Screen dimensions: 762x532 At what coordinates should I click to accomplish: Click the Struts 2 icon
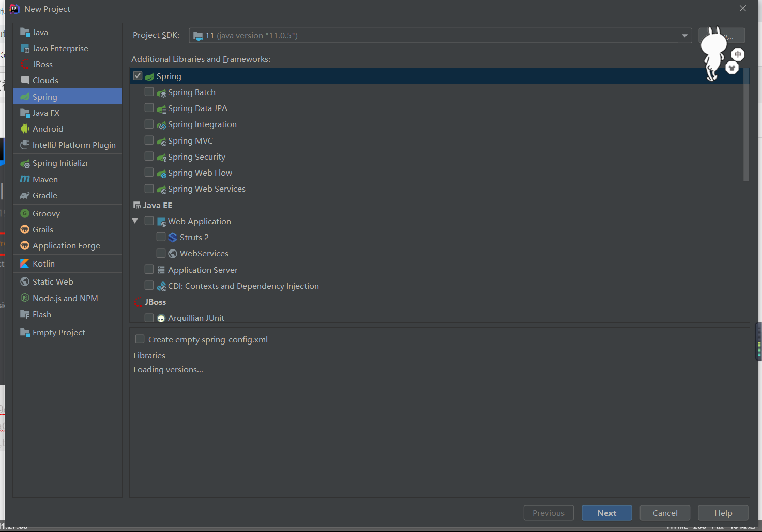(173, 238)
